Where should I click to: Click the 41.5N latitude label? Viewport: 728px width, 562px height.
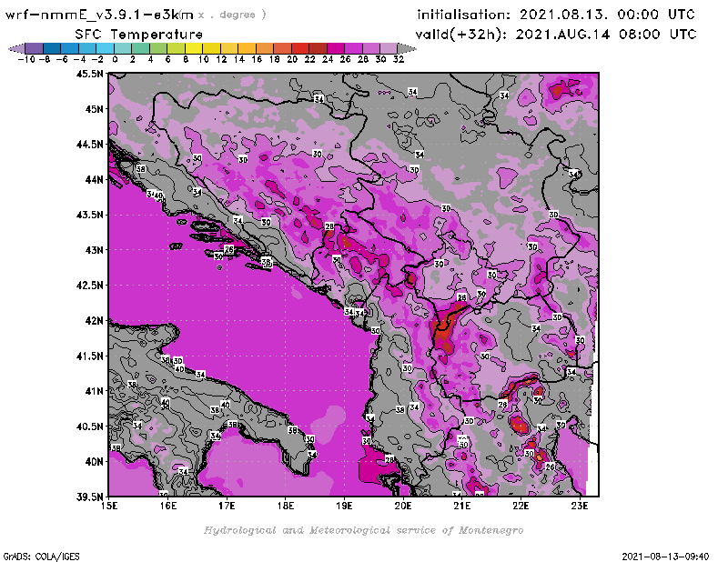tap(89, 356)
